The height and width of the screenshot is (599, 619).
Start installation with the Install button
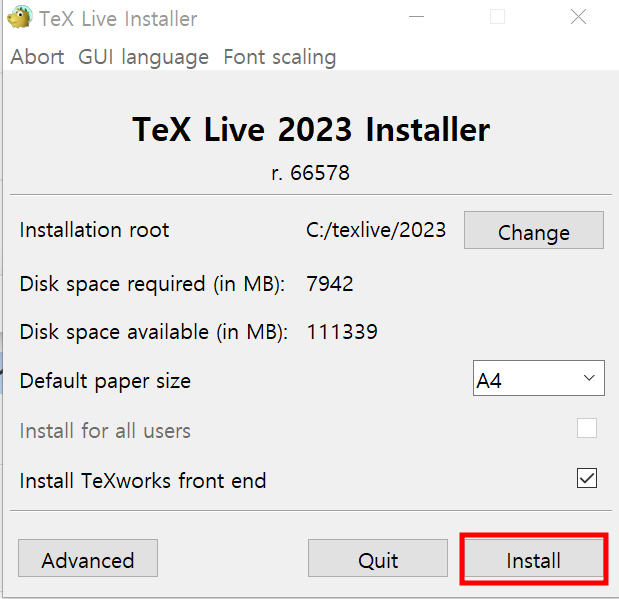(534, 559)
